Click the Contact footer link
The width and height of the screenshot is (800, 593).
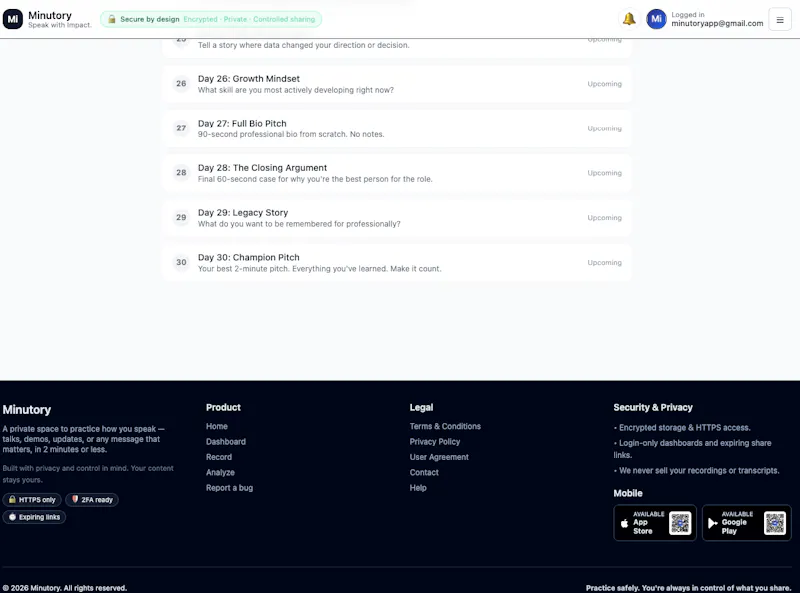click(x=424, y=473)
